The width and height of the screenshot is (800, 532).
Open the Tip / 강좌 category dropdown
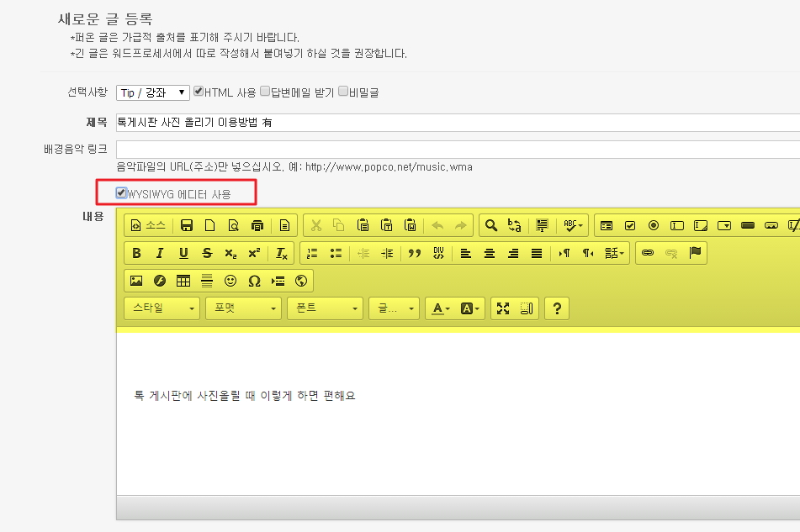[152, 92]
